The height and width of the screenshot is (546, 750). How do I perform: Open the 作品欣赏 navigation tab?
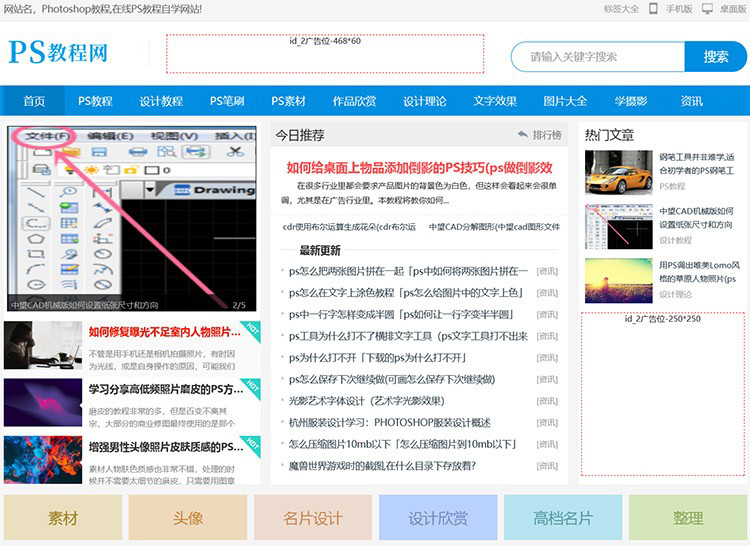354,101
